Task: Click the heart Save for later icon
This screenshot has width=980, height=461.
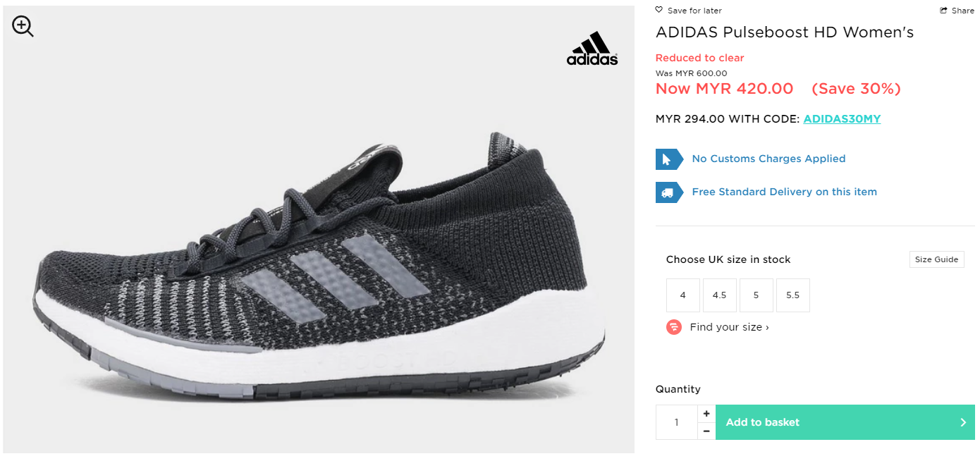Action: tap(659, 10)
